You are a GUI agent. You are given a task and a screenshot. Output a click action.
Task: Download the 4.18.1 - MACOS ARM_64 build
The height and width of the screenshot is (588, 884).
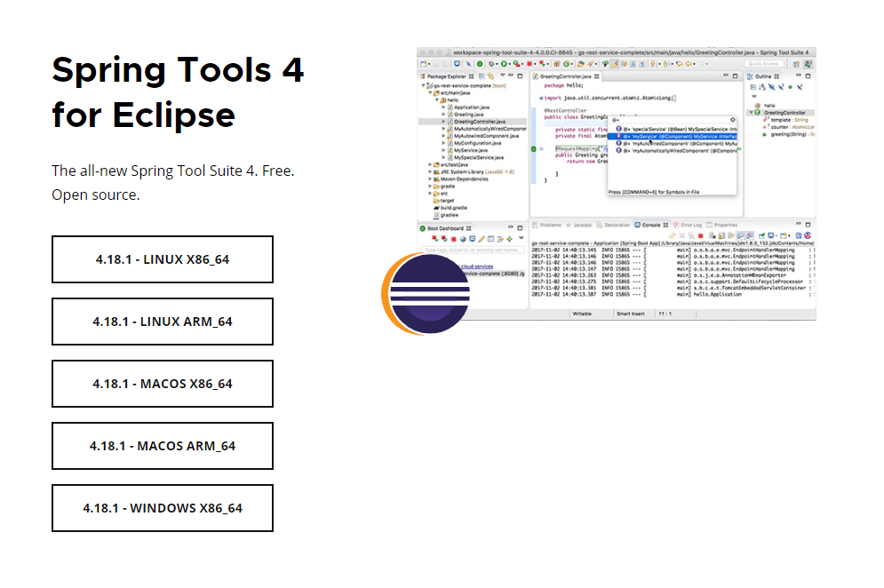point(163,446)
